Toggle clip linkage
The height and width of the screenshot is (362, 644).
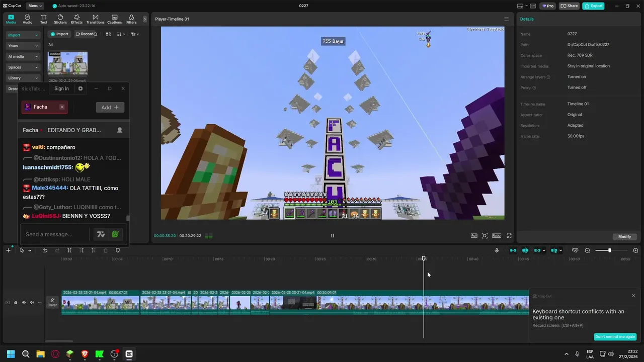537,250
